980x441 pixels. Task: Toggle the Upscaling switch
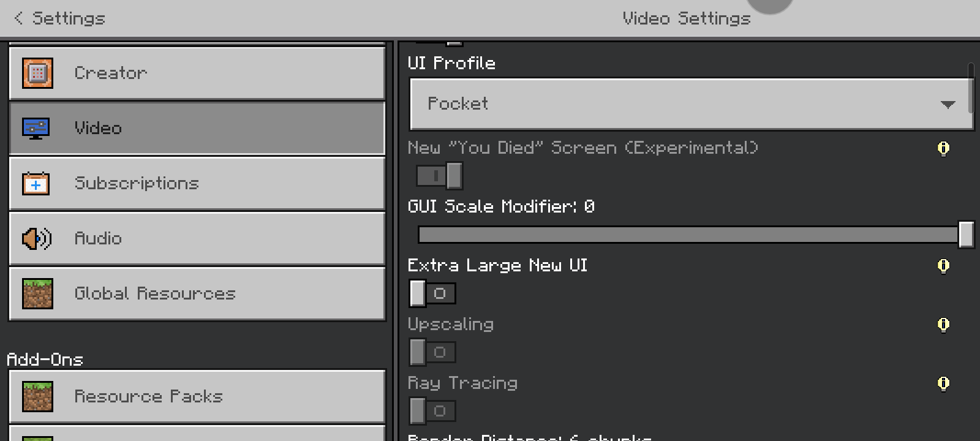click(x=432, y=352)
